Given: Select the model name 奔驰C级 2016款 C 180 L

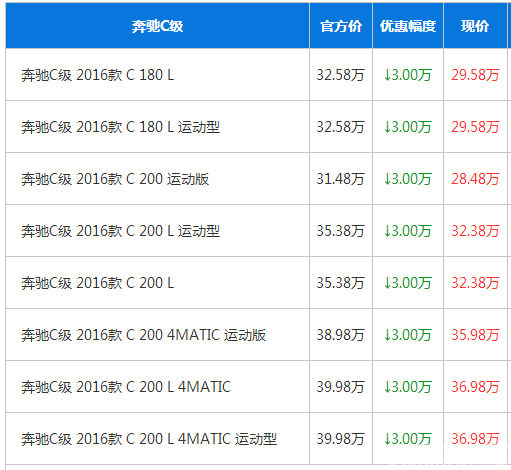Looking at the screenshot, I should coord(98,75).
